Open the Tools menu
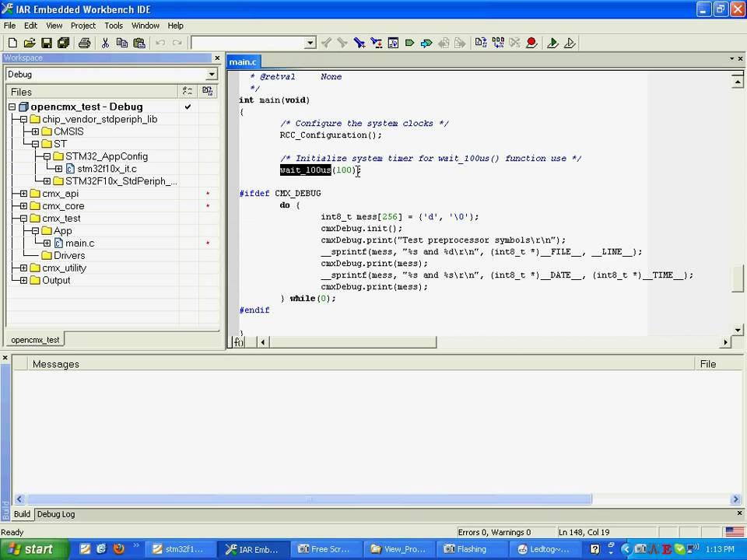Viewport: 747px width, 560px height. [x=114, y=26]
